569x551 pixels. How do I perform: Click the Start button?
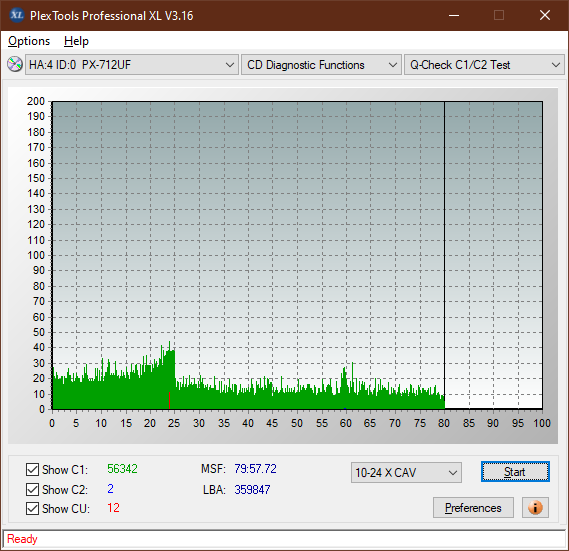[515, 472]
